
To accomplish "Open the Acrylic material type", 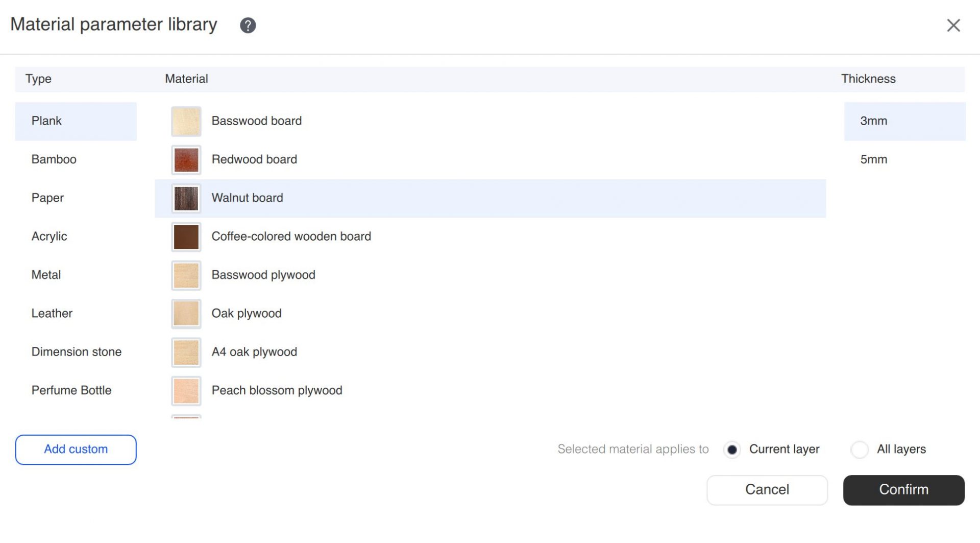I will coord(50,237).
